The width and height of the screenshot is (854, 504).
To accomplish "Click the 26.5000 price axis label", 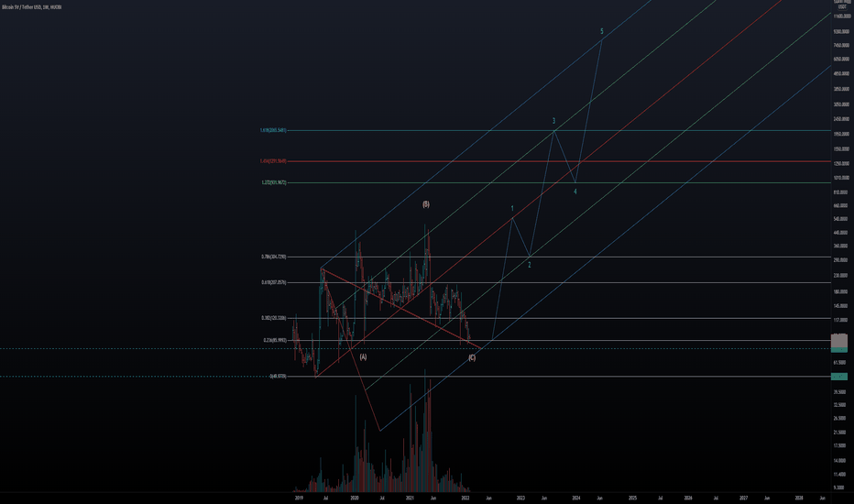I will [840, 419].
